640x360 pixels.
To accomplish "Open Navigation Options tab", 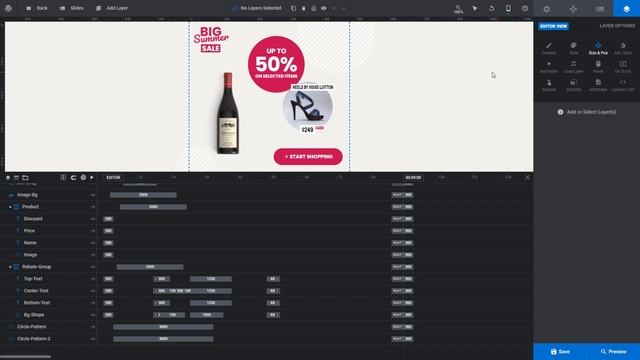I will click(573, 9).
